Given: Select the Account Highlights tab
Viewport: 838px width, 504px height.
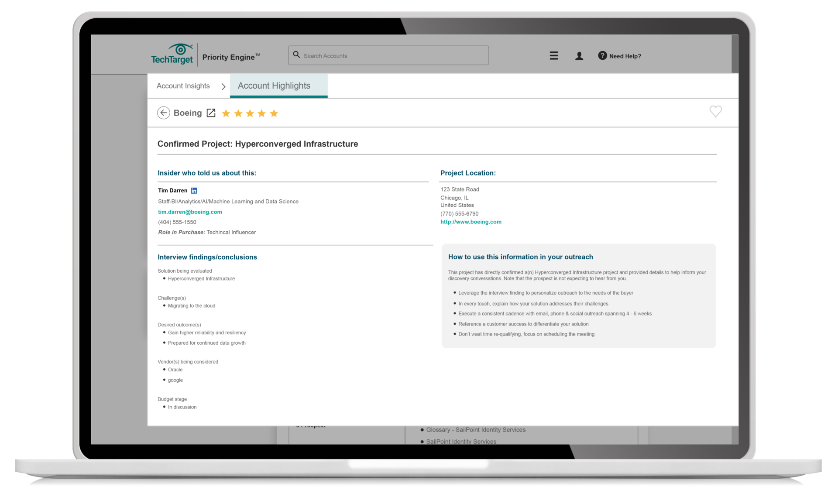Looking at the screenshot, I should point(278,86).
